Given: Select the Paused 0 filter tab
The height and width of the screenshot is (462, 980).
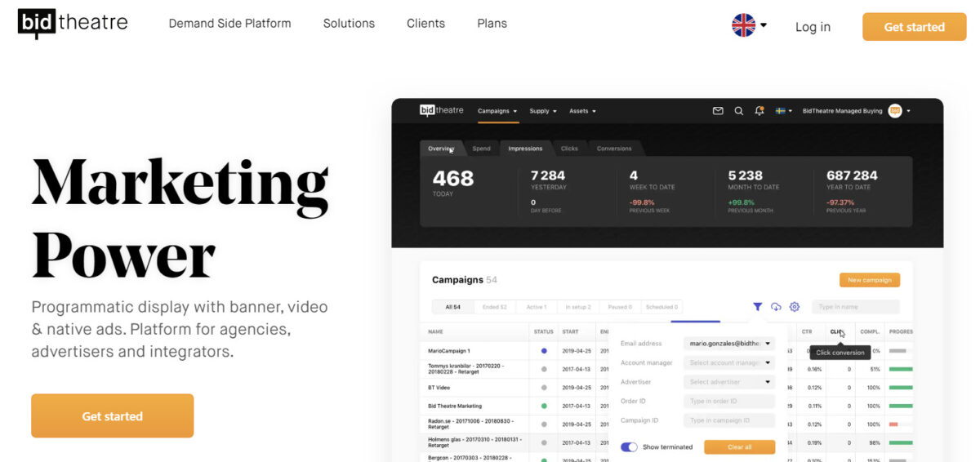Looking at the screenshot, I should tap(619, 307).
